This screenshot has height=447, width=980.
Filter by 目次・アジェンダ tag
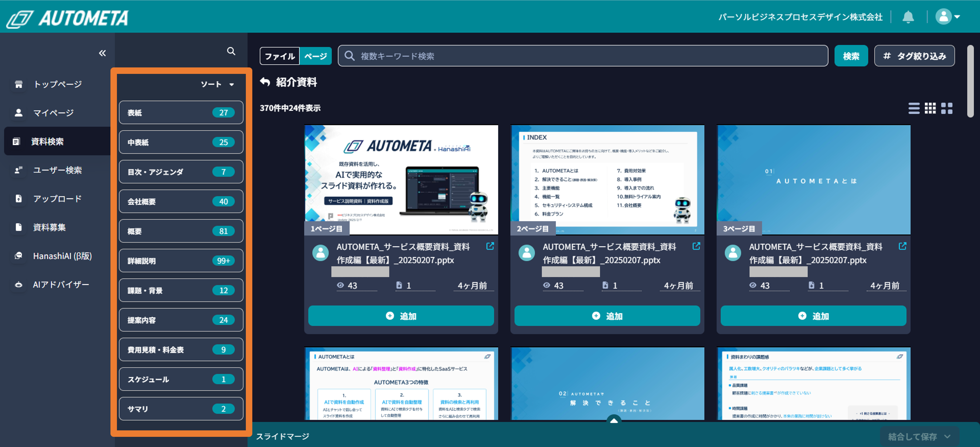point(181,172)
